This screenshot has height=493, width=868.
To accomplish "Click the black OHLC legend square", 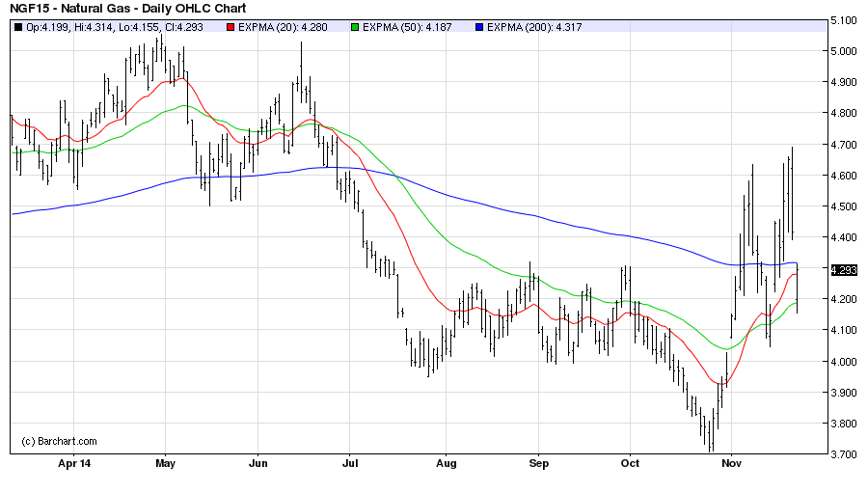I will (18, 27).
